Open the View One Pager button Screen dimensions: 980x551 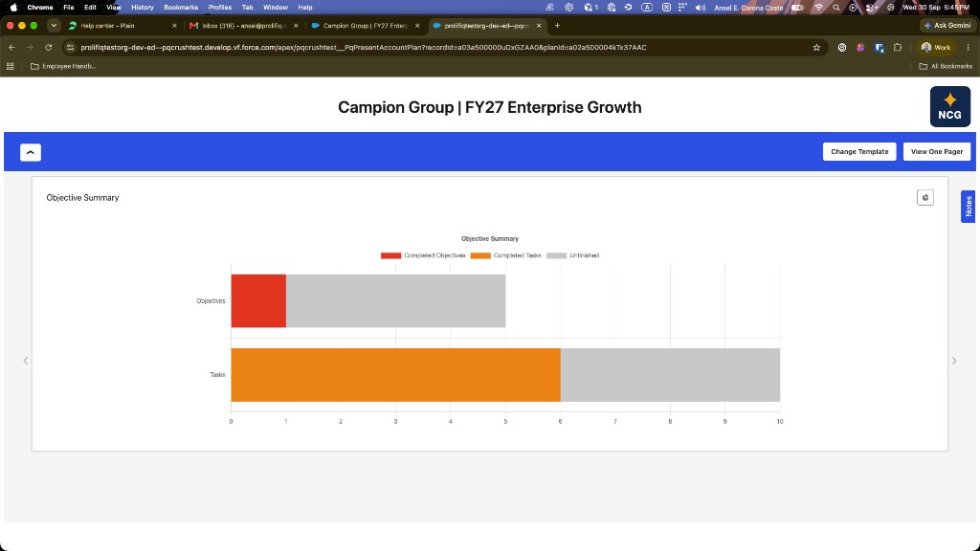pos(936,152)
